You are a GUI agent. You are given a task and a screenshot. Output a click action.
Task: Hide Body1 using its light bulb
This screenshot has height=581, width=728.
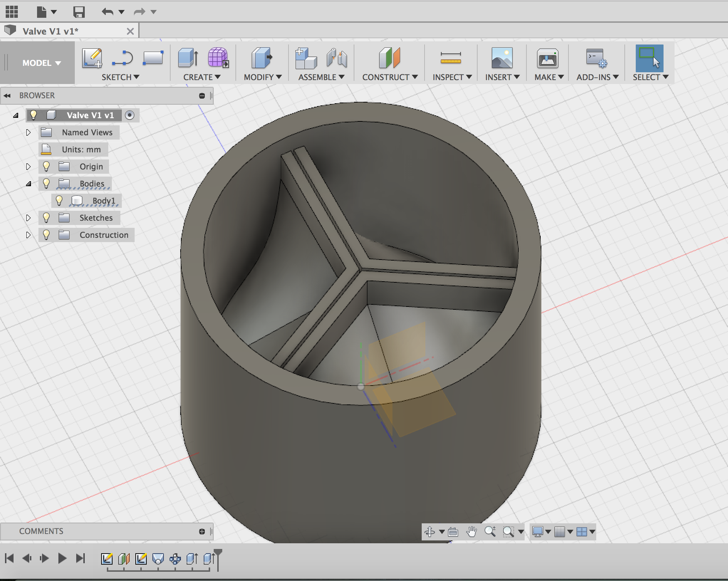point(59,200)
